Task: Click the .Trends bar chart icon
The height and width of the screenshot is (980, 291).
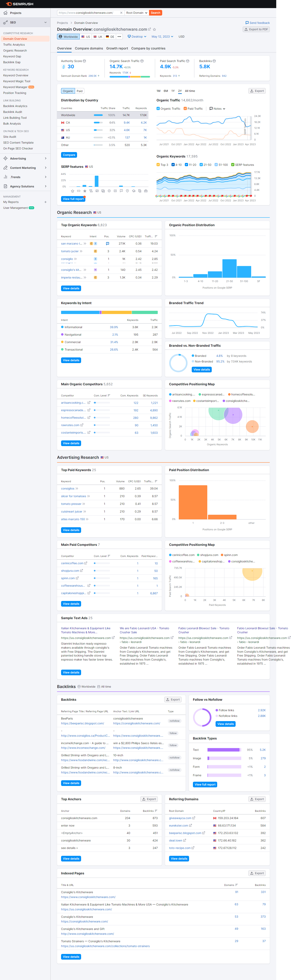Action: 5,177
